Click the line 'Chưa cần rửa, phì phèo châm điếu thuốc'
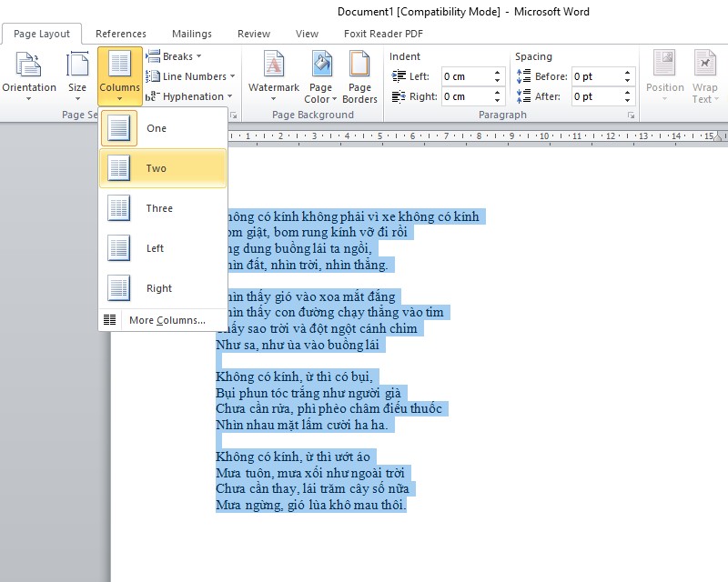Screen dimensions: 728x582 (329, 409)
